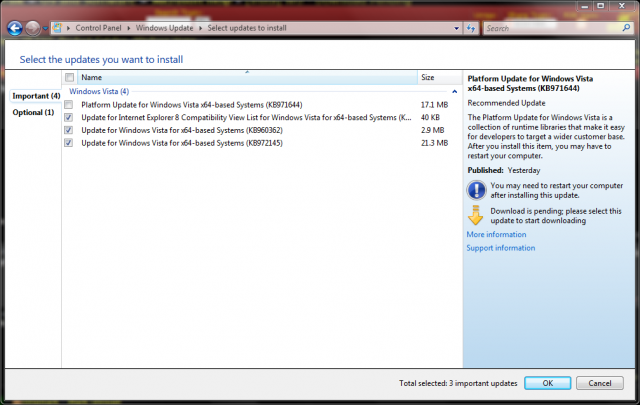This screenshot has width=640, height=405.
Task: Open the Support information link
Action: coord(501,248)
